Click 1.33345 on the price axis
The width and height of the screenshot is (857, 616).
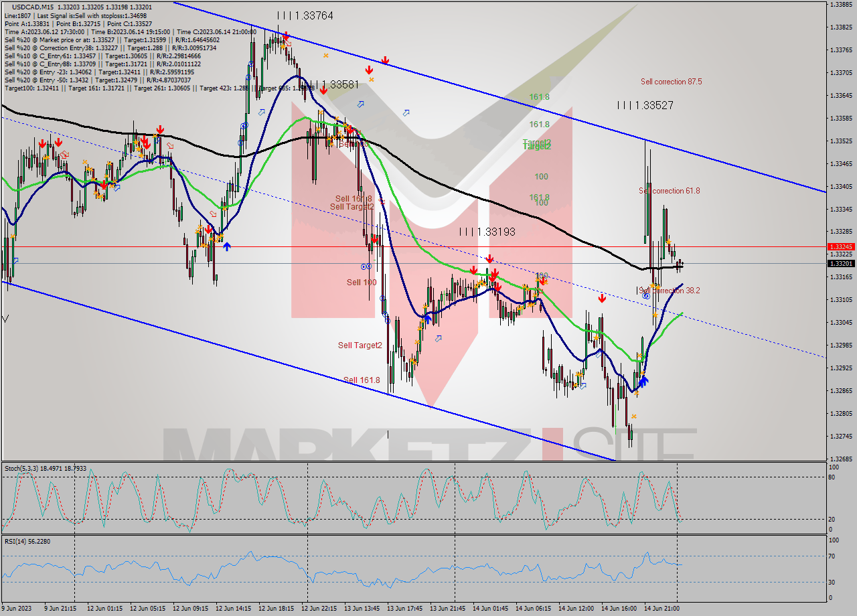coord(840,210)
